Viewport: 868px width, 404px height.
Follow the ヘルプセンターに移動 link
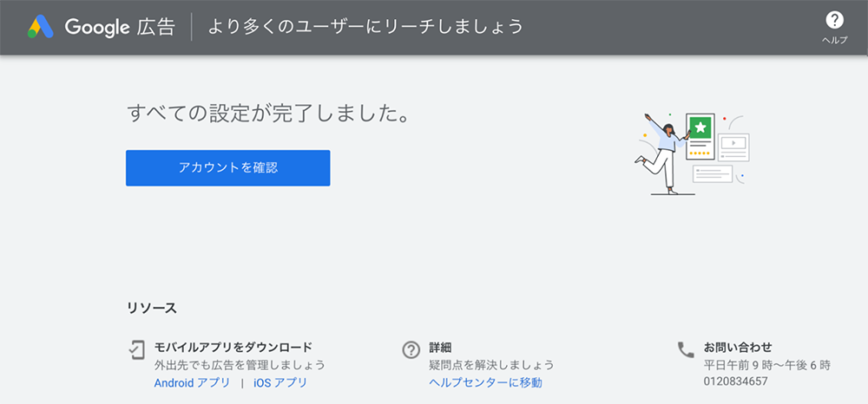point(485,382)
